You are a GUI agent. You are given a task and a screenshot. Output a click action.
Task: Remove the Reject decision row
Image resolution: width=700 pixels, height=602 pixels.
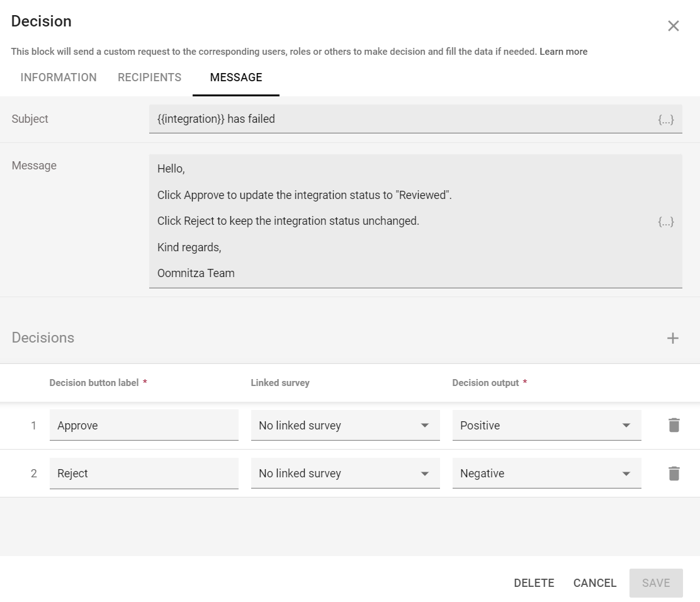pyautogui.click(x=674, y=473)
